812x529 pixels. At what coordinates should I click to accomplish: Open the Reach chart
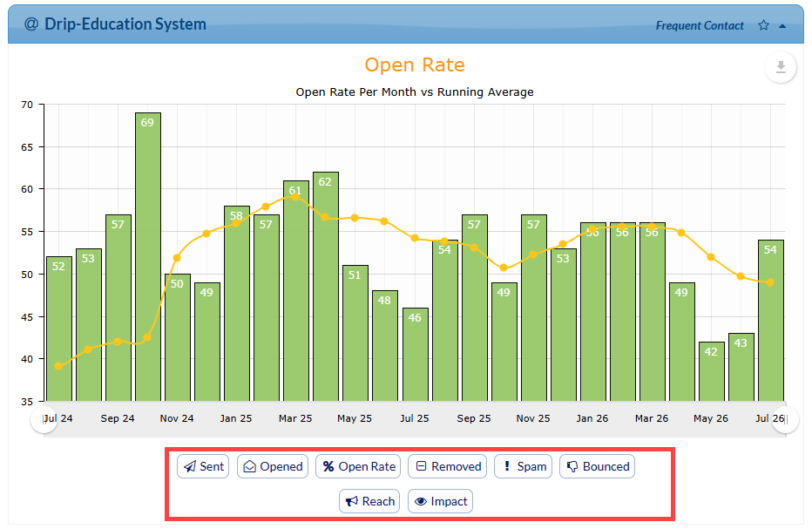369,501
